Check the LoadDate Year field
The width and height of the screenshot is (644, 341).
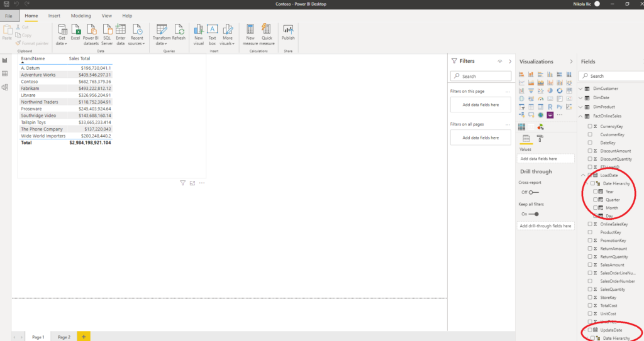[596, 192]
